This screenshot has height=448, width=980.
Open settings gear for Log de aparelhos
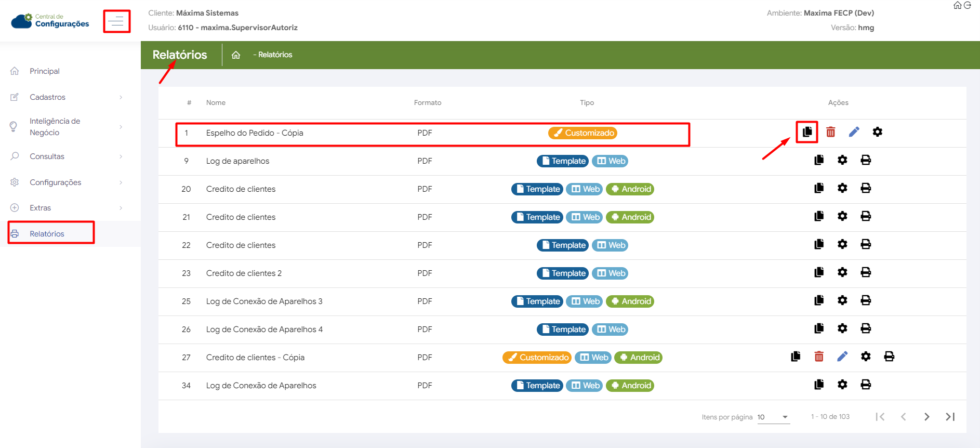click(x=842, y=160)
